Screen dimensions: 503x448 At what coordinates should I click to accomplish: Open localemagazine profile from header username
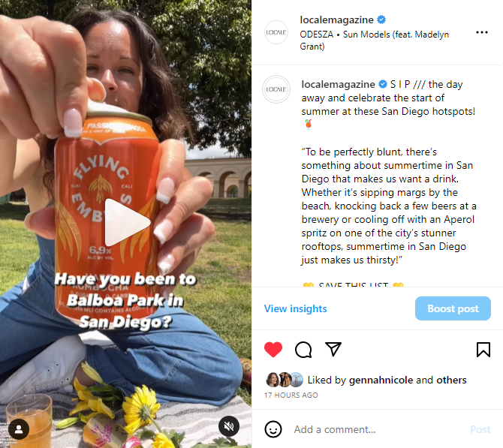click(x=336, y=20)
